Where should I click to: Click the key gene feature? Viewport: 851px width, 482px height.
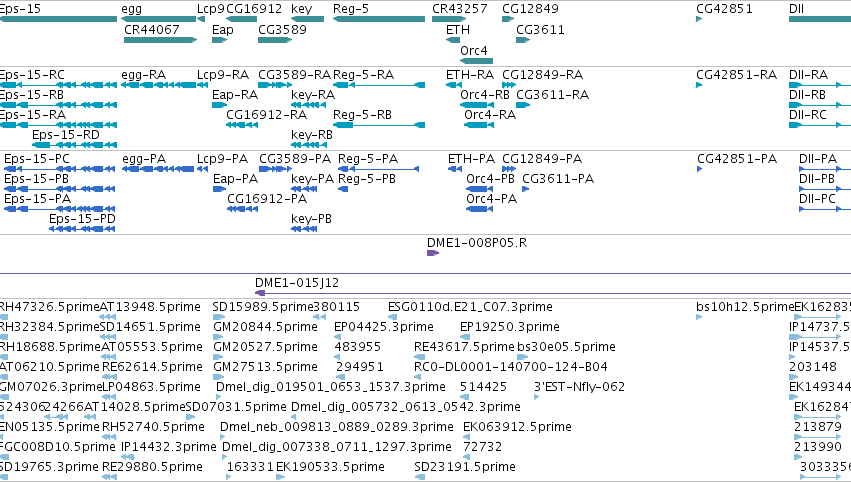coord(307,19)
